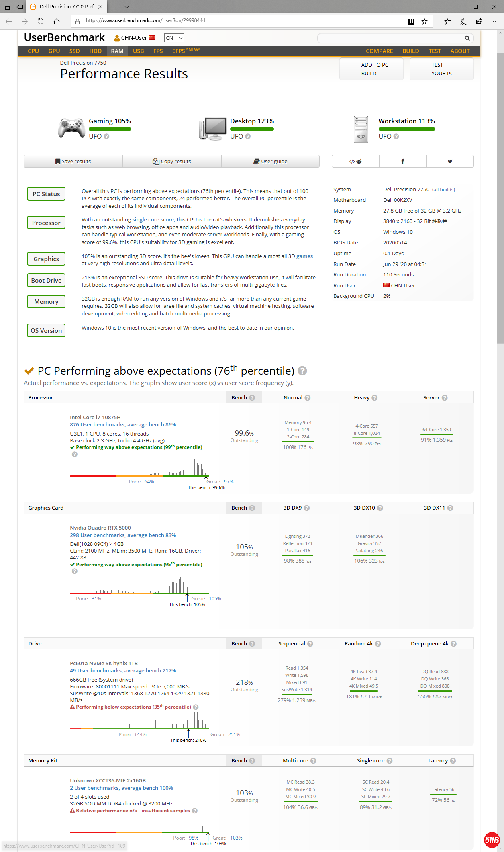Click the ADD TO PC BUILD button

click(x=371, y=69)
